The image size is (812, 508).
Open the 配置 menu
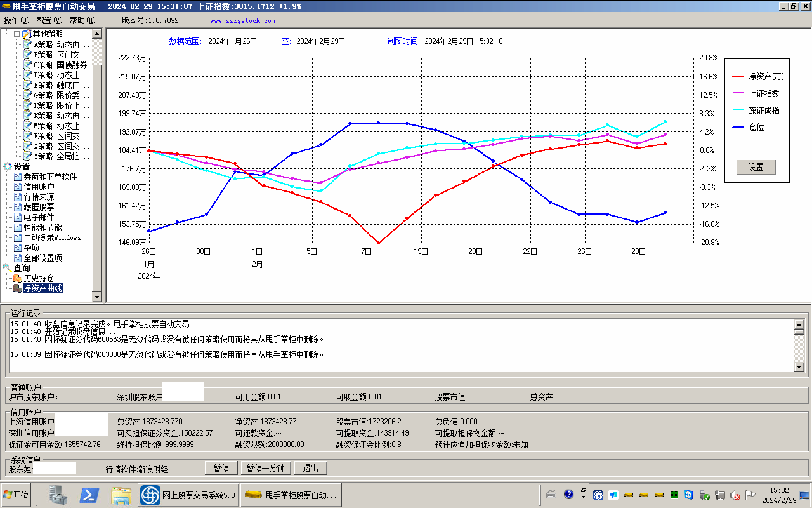(x=49, y=20)
